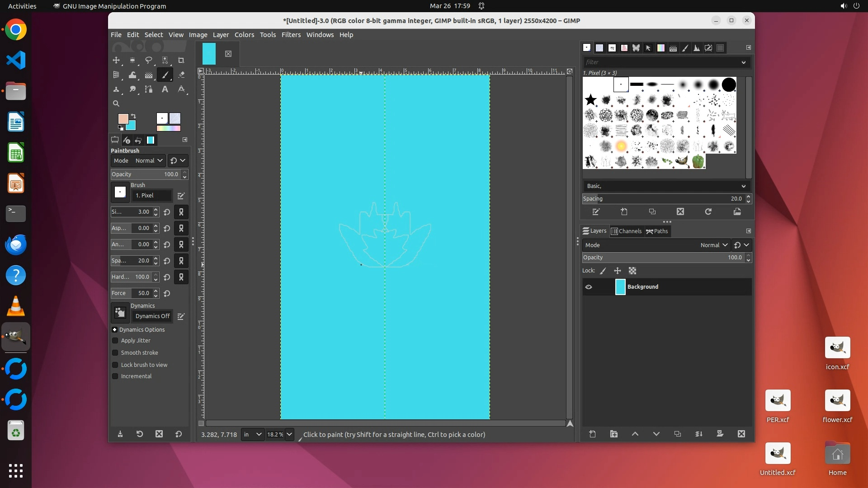The image size is (868, 488).
Task: Select the Text tool
Action: click(x=165, y=89)
